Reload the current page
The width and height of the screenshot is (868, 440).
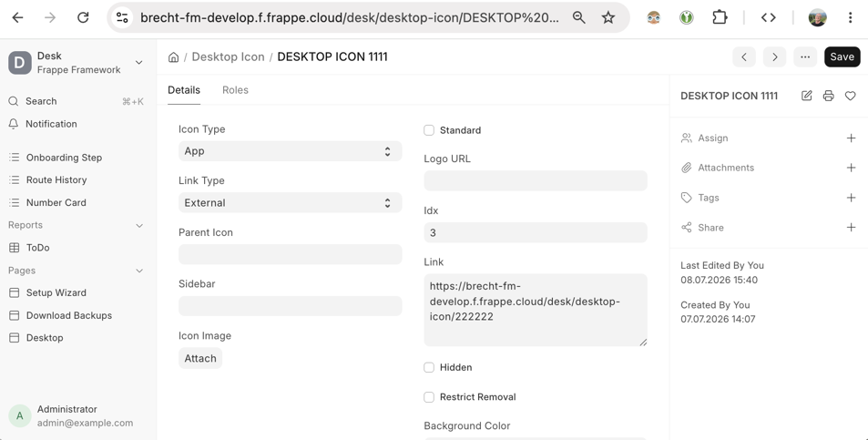click(x=83, y=17)
